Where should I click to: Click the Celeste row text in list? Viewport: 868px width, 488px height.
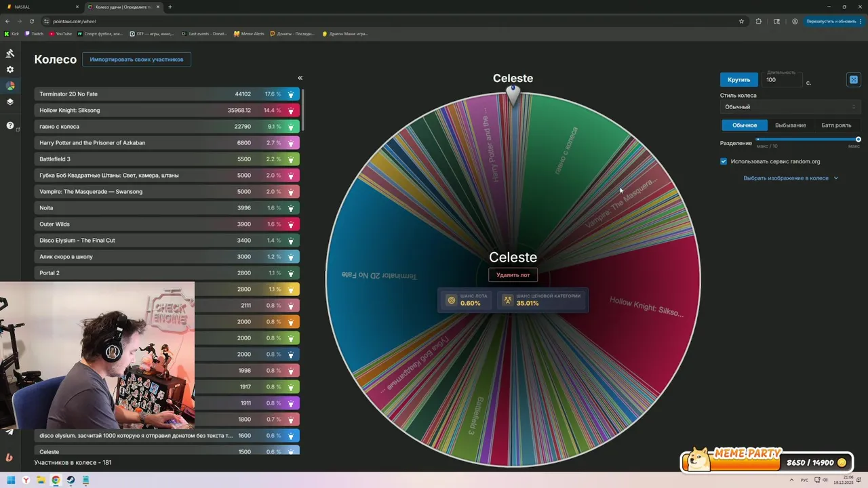50,452
